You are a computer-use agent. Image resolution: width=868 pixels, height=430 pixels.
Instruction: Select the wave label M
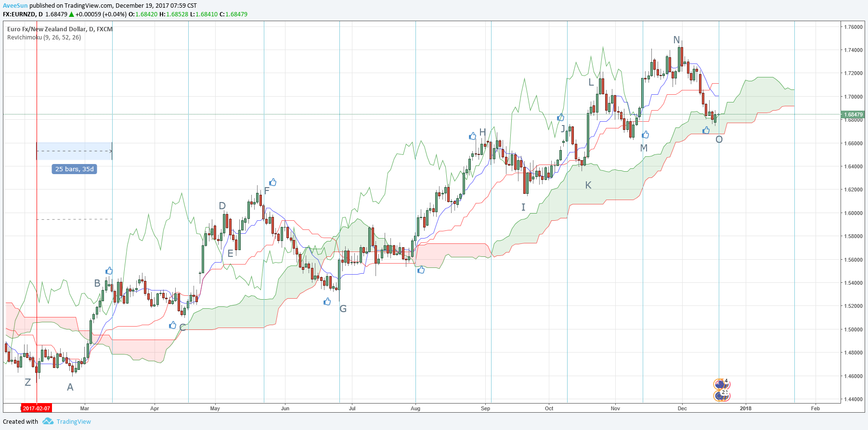point(644,148)
